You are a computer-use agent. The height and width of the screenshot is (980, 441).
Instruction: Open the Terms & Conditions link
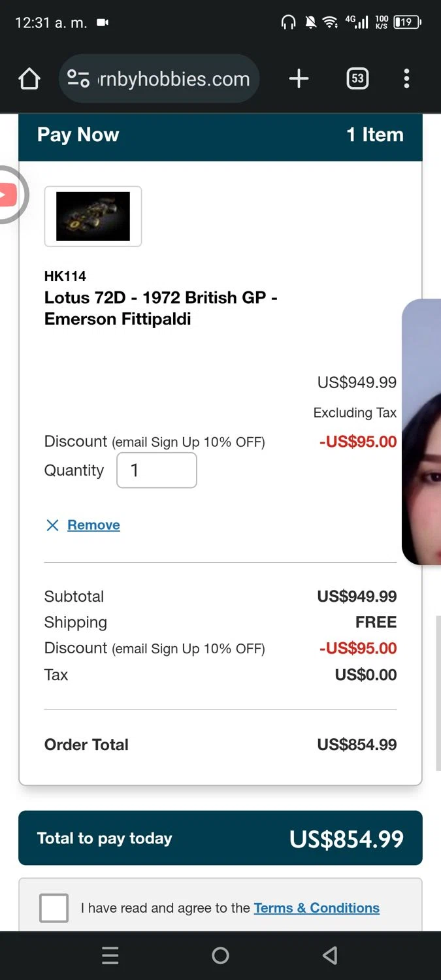point(316,908)
